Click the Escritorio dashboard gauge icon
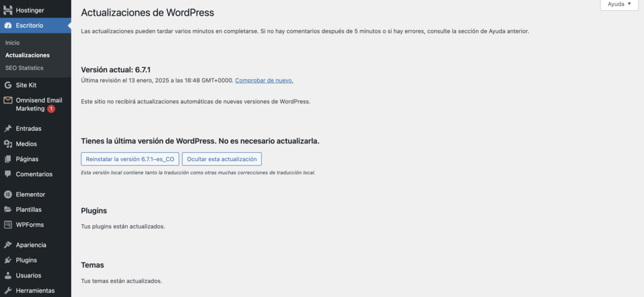Viewport: 644px width, 297px height. click(8, 25)
